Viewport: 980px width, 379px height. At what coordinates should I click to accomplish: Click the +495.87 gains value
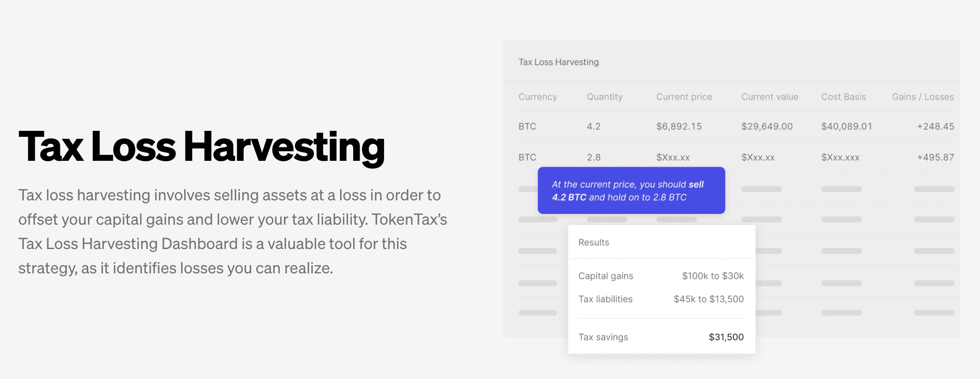(936, 157)
